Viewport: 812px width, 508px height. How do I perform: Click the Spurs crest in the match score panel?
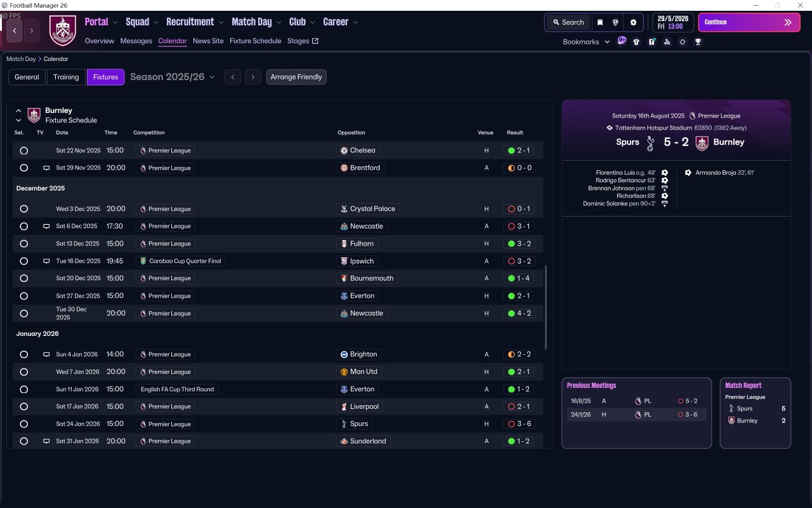[650, 143]
